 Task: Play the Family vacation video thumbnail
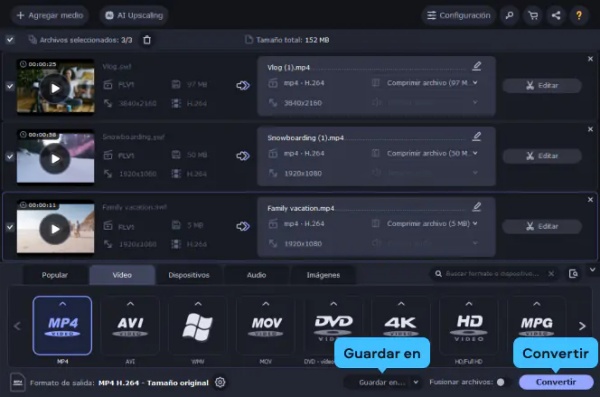tap(55, 229)
